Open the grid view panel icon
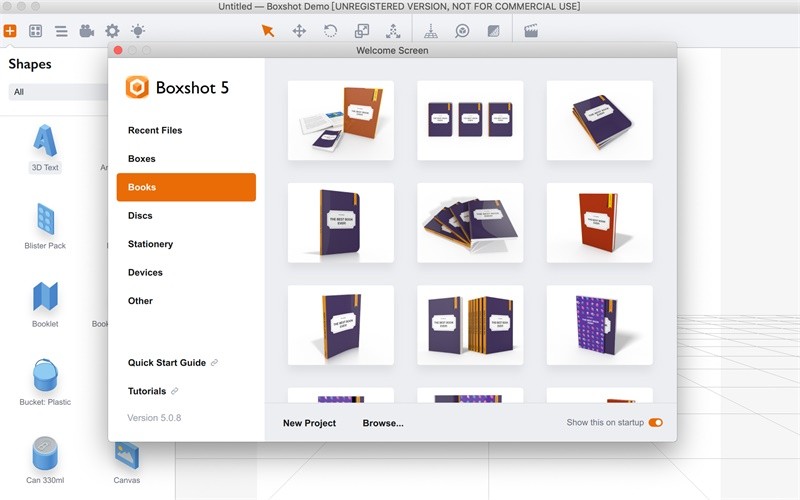 pos(36,31)
